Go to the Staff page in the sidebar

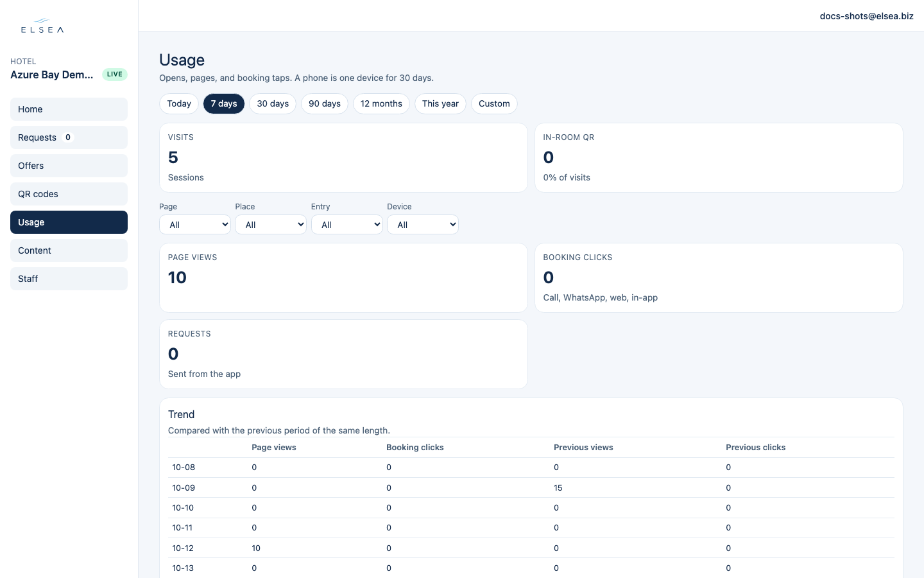point(69,279)
